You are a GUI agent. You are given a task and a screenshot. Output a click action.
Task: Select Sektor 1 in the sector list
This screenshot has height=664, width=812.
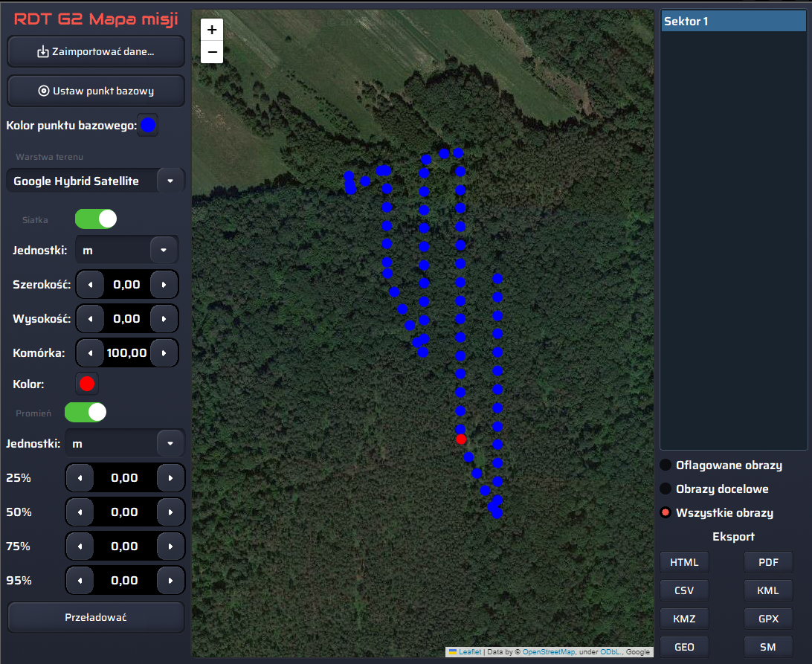click(733, 22)
